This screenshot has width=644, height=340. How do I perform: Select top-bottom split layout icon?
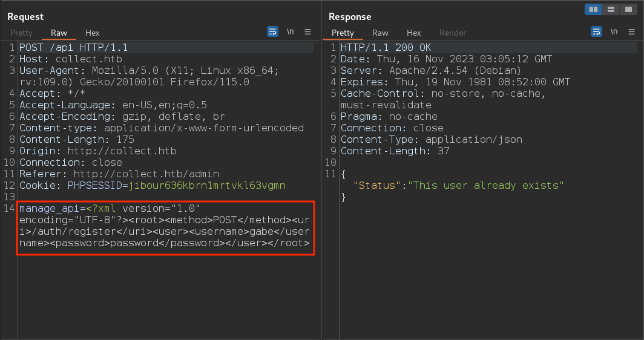(x=611, y=10)
